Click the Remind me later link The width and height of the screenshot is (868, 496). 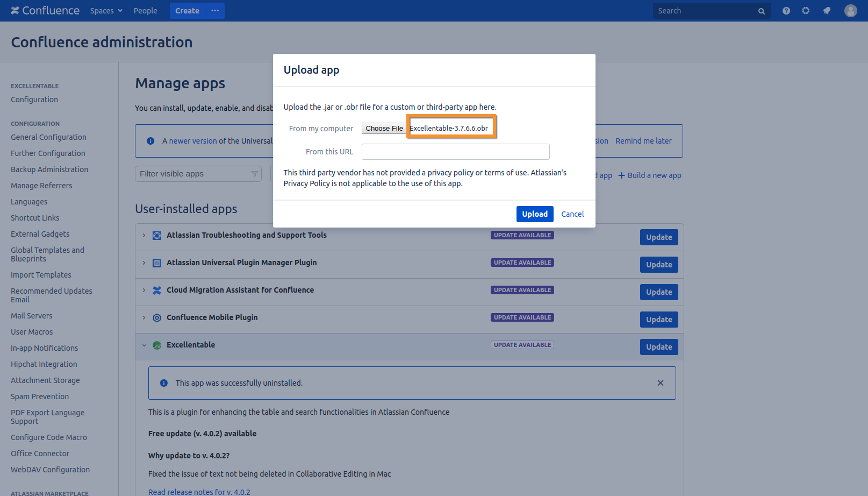click(x=643, y=141)
